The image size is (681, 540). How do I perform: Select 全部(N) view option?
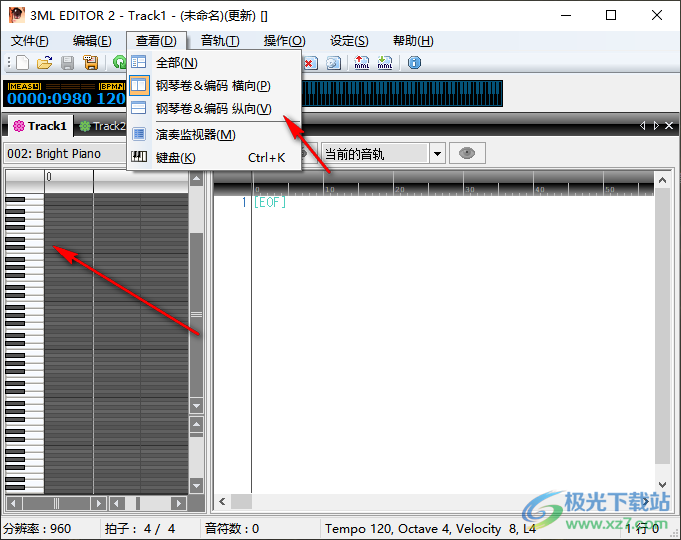pos(214,63)
